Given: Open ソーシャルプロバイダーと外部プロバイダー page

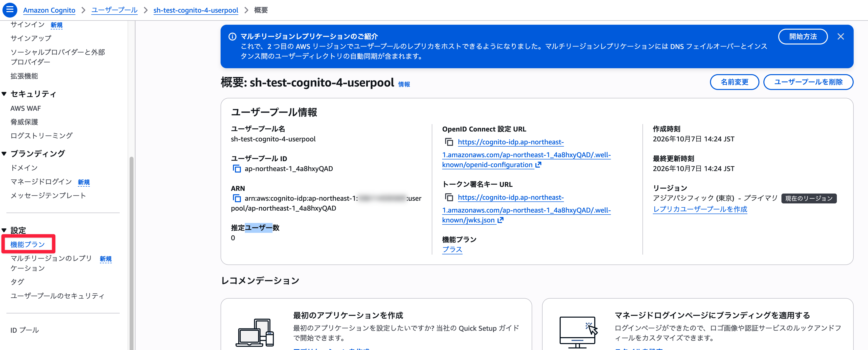Looking at the screenshot, I should click(58, 57).
